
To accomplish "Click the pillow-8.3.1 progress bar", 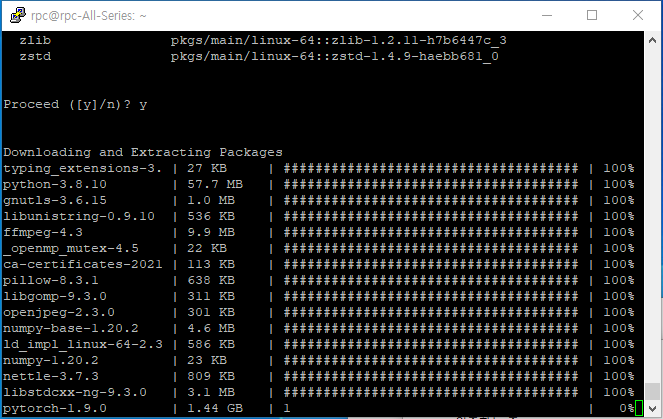I will click(430, 280).
